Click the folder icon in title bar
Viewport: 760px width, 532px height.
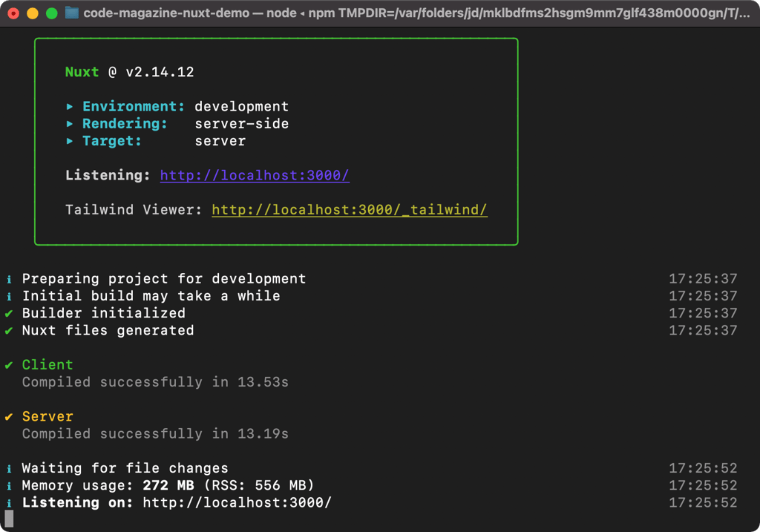tap(72, 13)
